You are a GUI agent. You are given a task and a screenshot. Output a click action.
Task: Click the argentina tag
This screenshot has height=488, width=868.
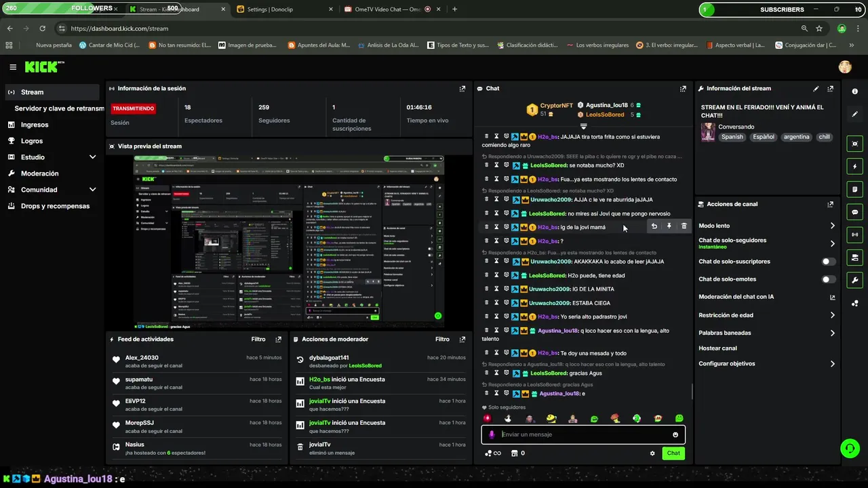click(x=796, y=137)
